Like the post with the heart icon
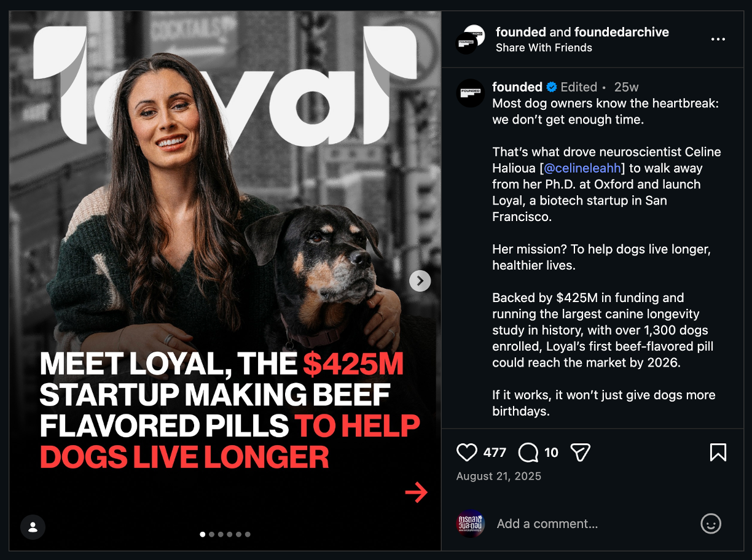 (467, 453)
